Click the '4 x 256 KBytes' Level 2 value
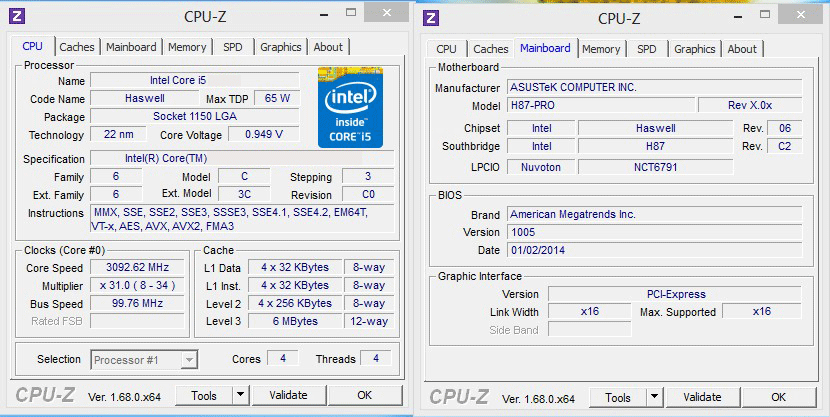Screen dimensions: 830x417 point(295,303)
